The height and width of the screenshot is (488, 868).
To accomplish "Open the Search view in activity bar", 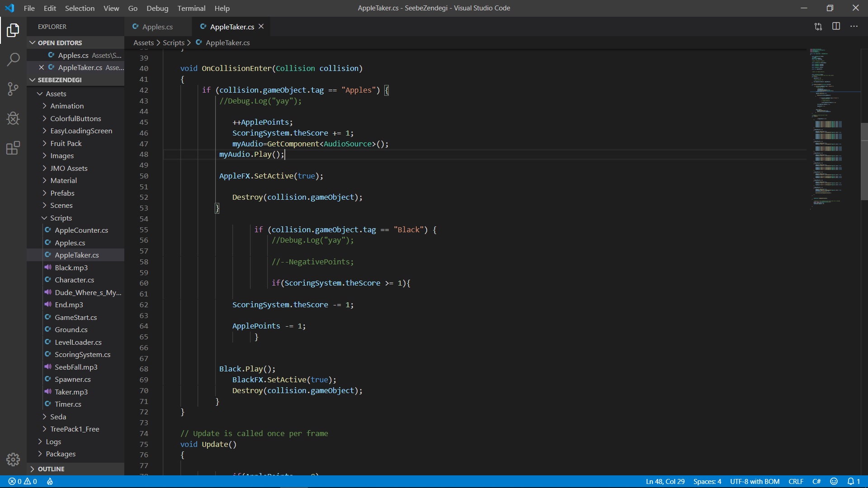I will click(13, 59).
